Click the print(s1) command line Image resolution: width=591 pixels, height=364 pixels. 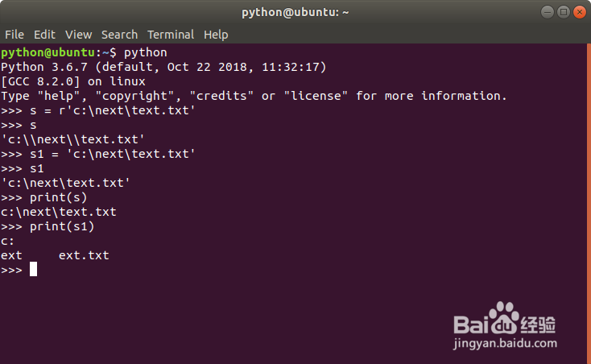pos(48,226)
